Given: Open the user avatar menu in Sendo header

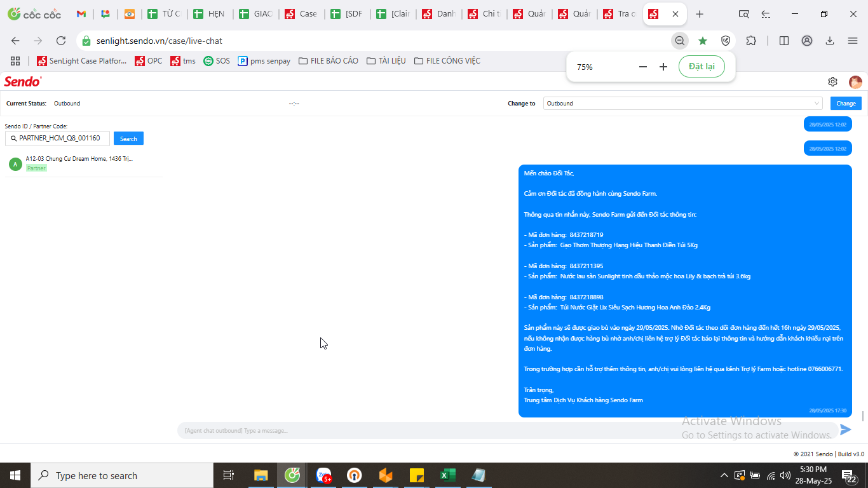Looking at the screenshot, I should pos(855,82).
